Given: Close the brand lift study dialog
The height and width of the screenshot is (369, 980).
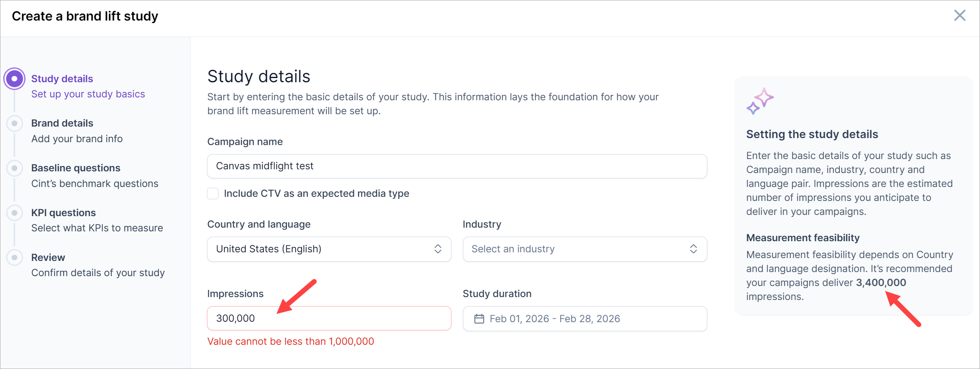Looking at the screenshot, I should click(959, 16).
